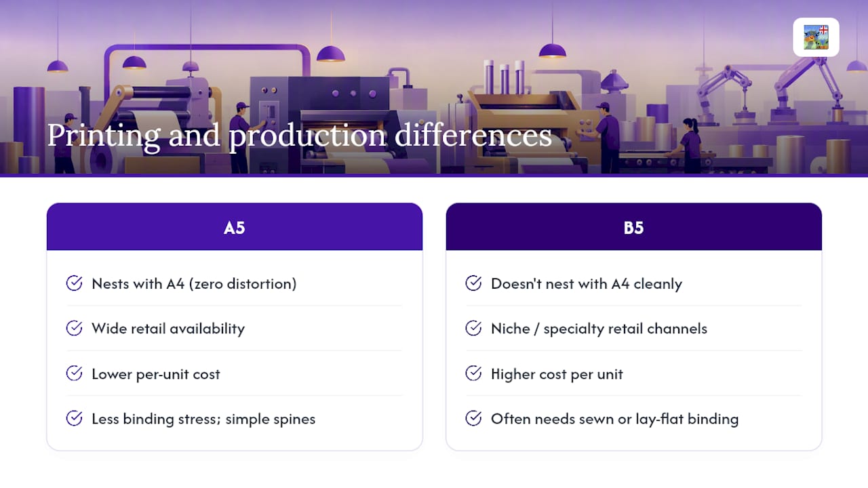This screenshot has width=868, height=488.
Task: Click check icon beside Wide retail availability
Action: tap(75, 328)
